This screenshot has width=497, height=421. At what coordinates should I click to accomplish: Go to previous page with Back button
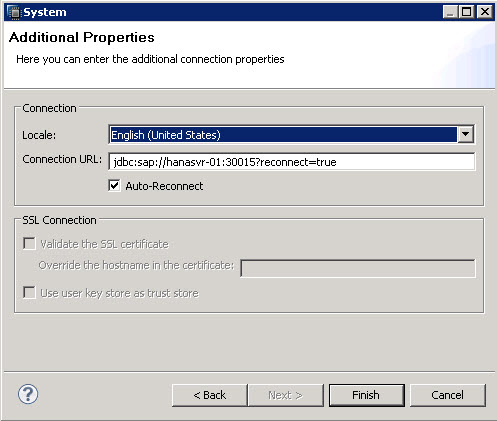tap(210, 395)
